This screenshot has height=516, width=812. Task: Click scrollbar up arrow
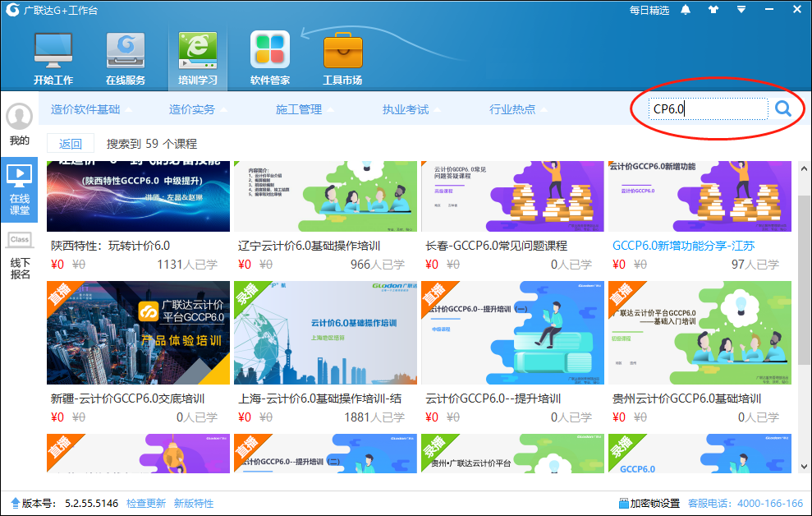pyautogui.click(x=804, y=168)
